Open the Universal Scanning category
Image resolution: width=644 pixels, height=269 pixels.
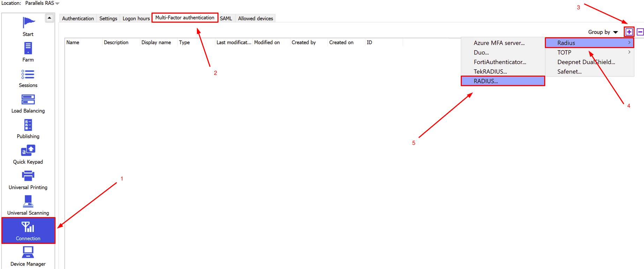28,206
